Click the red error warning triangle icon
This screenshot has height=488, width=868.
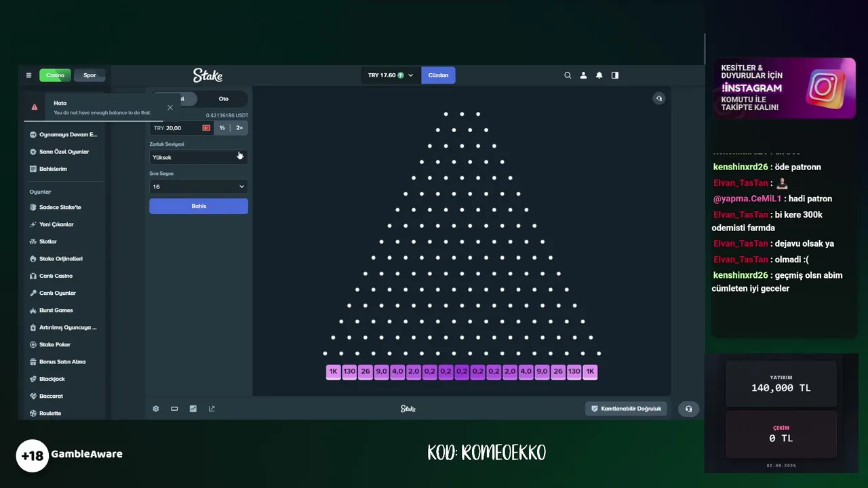click(x=35, y=107)
